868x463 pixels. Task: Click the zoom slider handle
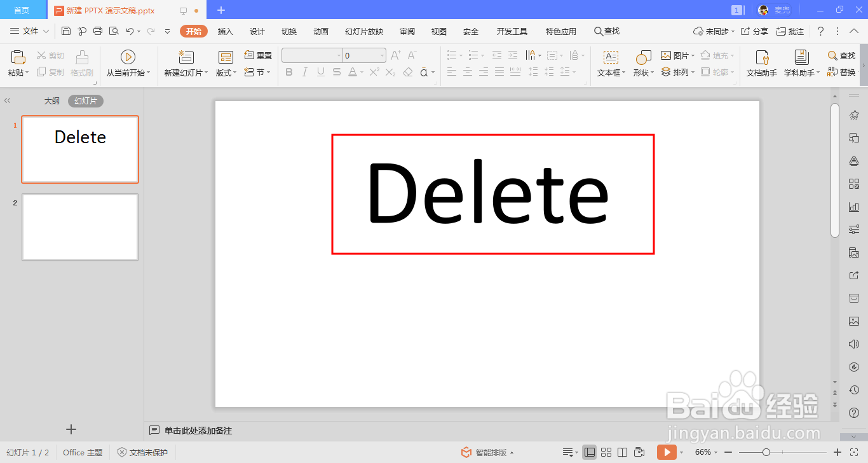(x=766, y=452)
